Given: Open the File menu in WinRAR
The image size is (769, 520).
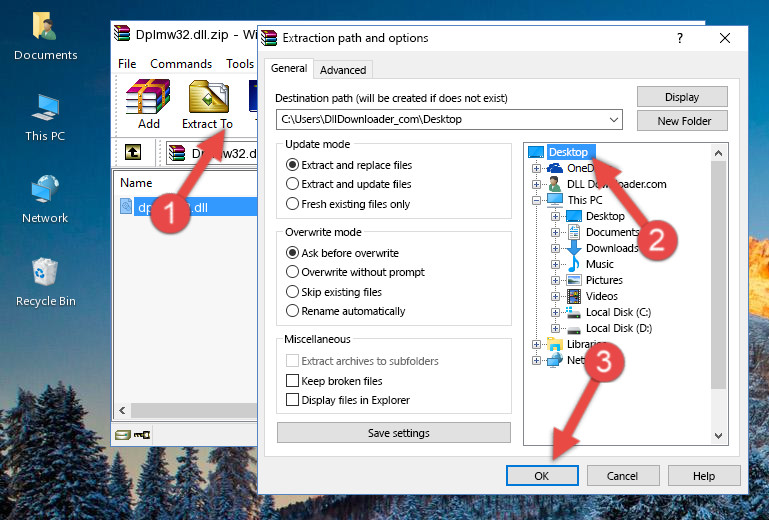Looking at the screenshot, I should point(127,64).
